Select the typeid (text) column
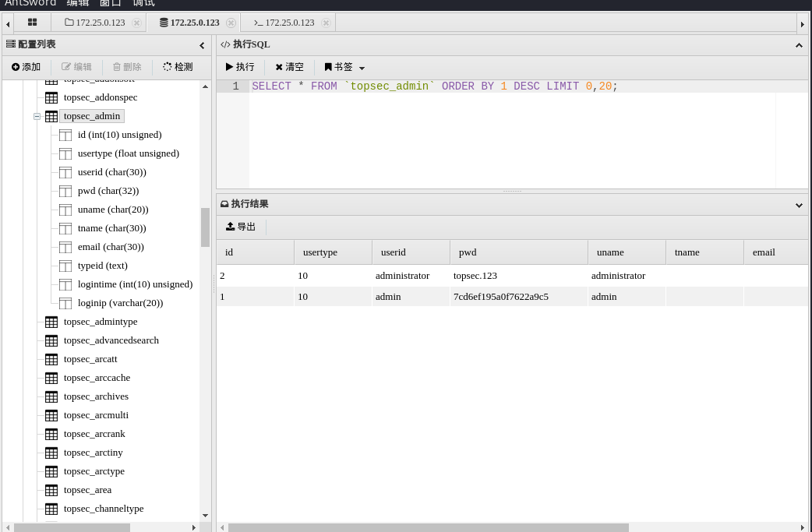This screenshot has height=532, width=812. tap(103, 266)
